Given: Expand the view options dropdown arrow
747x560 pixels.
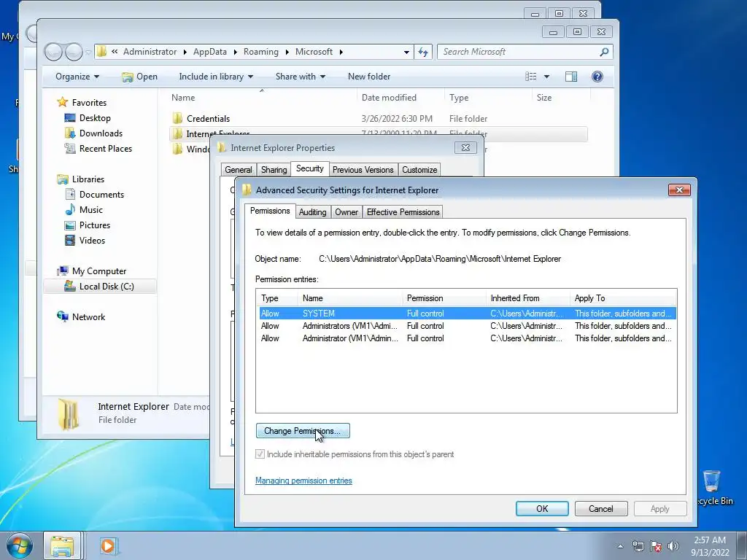Looking at the screenshot, I should pyautogui.click(x=546, y=77).
